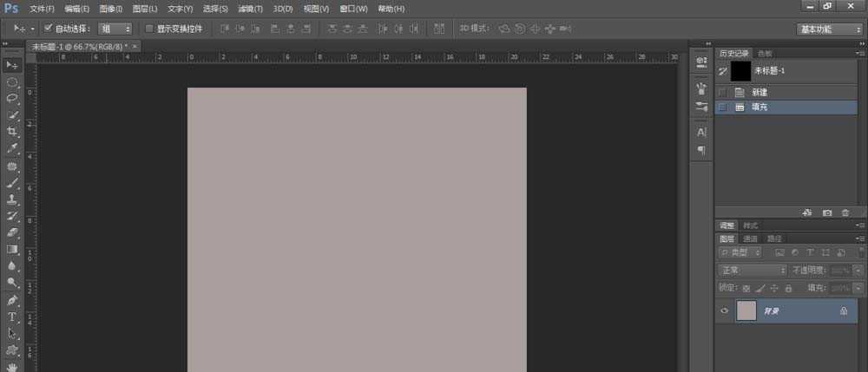This screenshot has height=372, width=868.
Task: Open the 基本功能 workspace dropdown
Action: click(829, 29)
